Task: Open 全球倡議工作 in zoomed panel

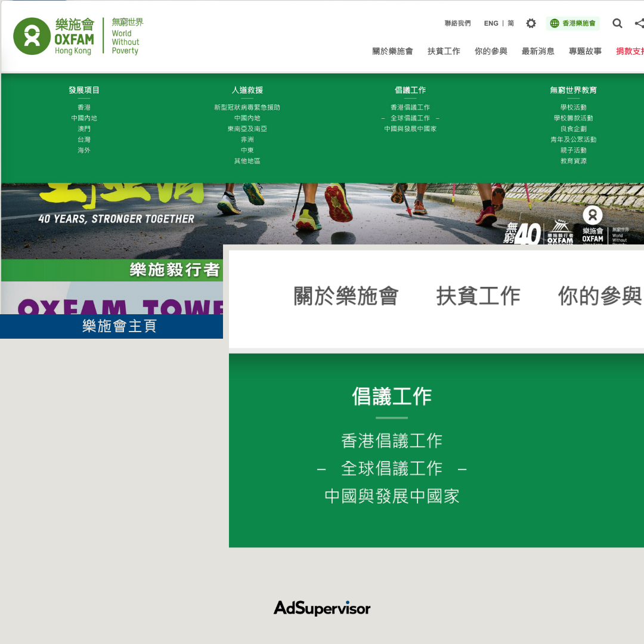Action: [x=392, y=469]
